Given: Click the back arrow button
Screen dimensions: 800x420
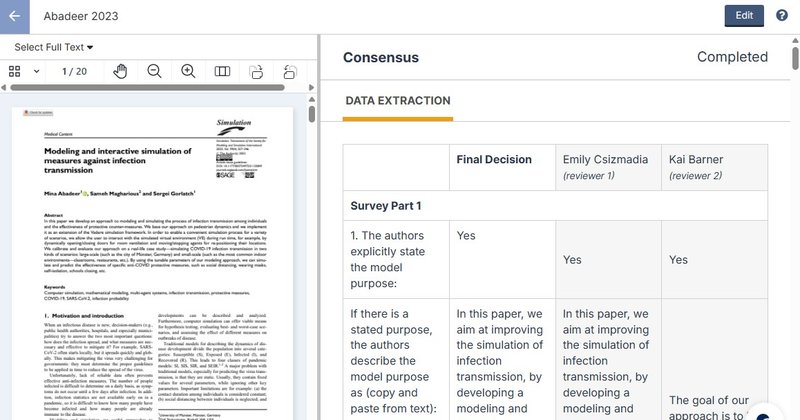Looking at the screenshot, I should pos(14,16).
